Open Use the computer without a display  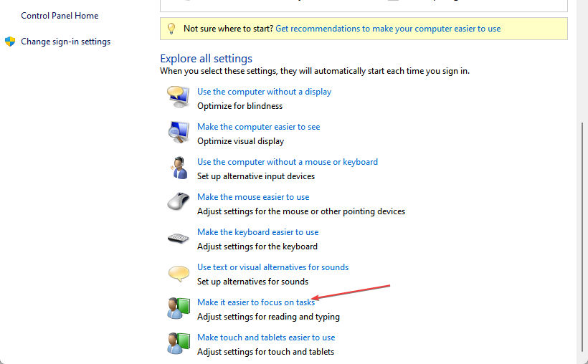point(264,92)
